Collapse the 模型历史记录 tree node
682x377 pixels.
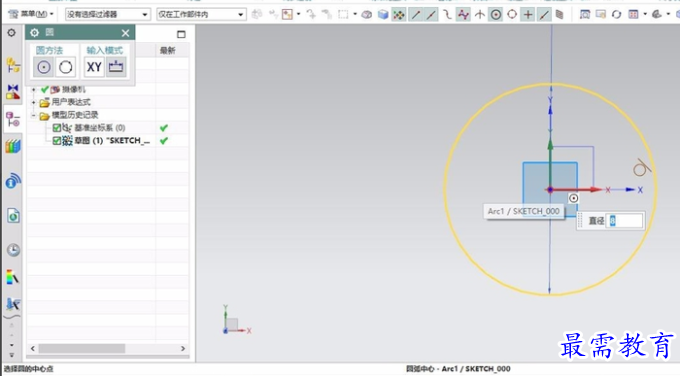33,116
